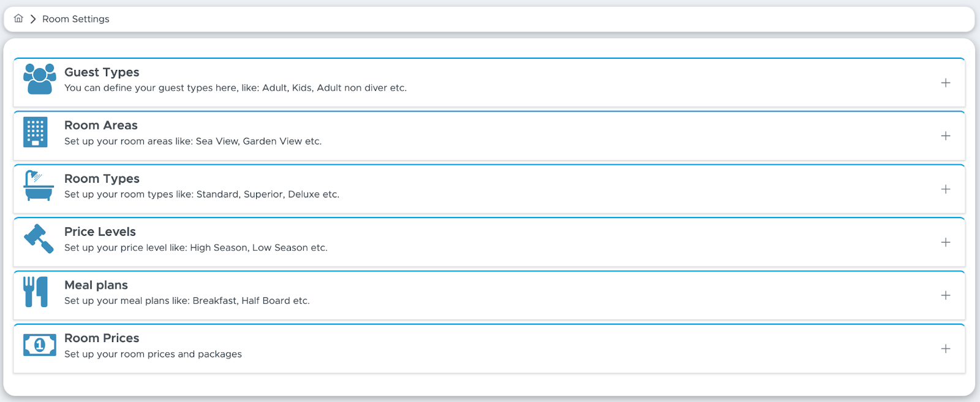Click the breadcrumb chevron separator
Image resolution: width=980 pixels, height=402 pixels.
click(x=33, y=19)
